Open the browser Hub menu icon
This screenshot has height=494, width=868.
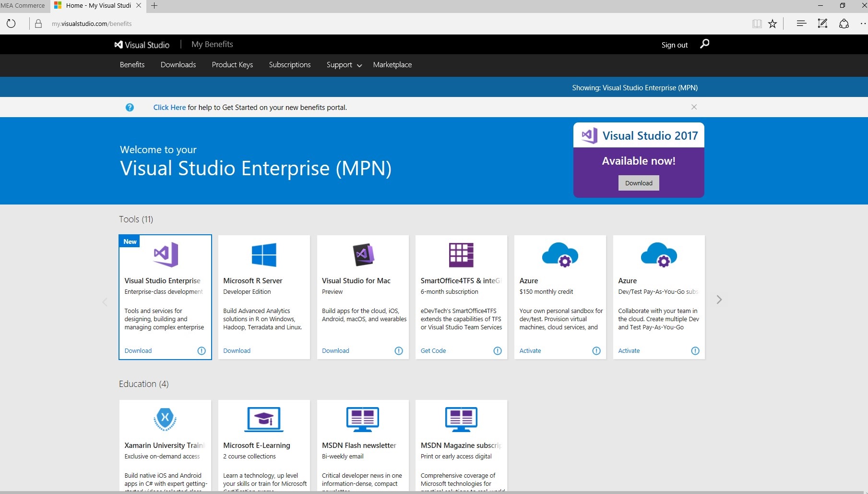point(801,24)
